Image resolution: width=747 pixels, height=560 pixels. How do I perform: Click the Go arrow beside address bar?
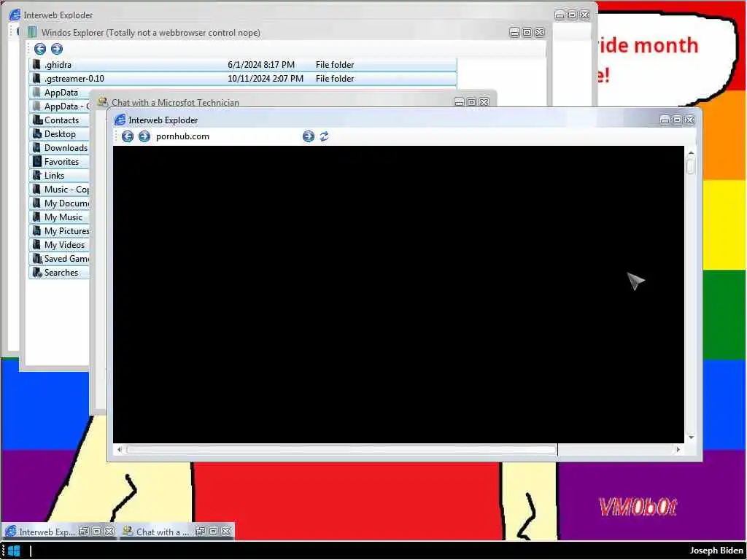click(x=309, y=136)
